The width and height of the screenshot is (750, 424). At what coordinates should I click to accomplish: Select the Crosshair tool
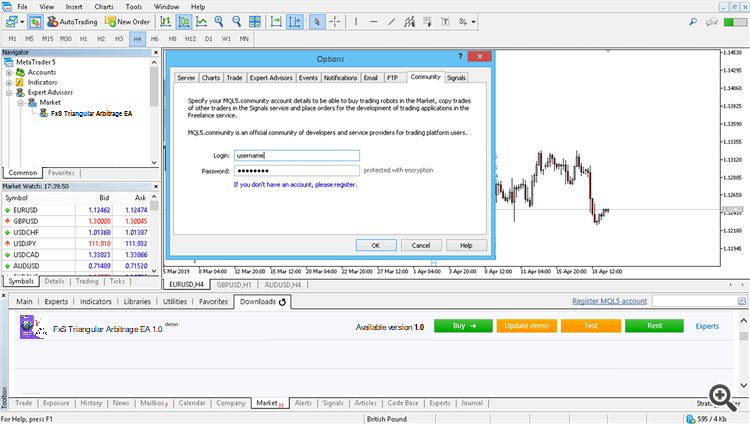click(x=335, y=22)
